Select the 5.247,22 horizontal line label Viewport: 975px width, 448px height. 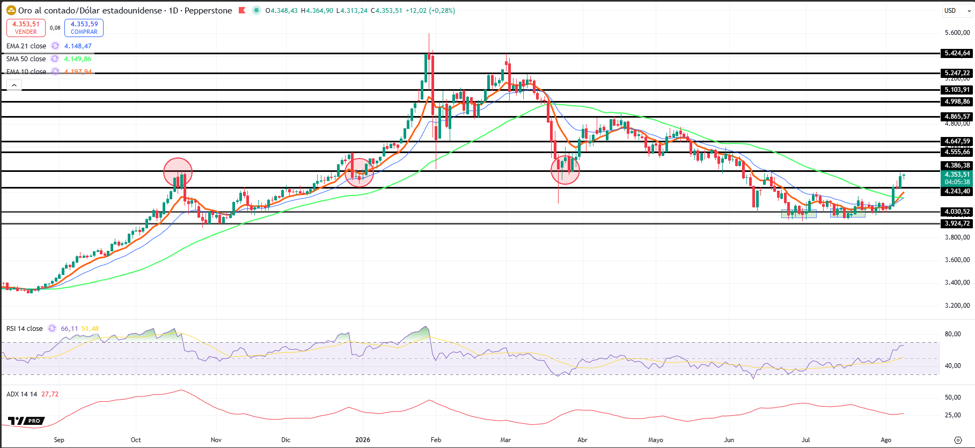[956, 73]
